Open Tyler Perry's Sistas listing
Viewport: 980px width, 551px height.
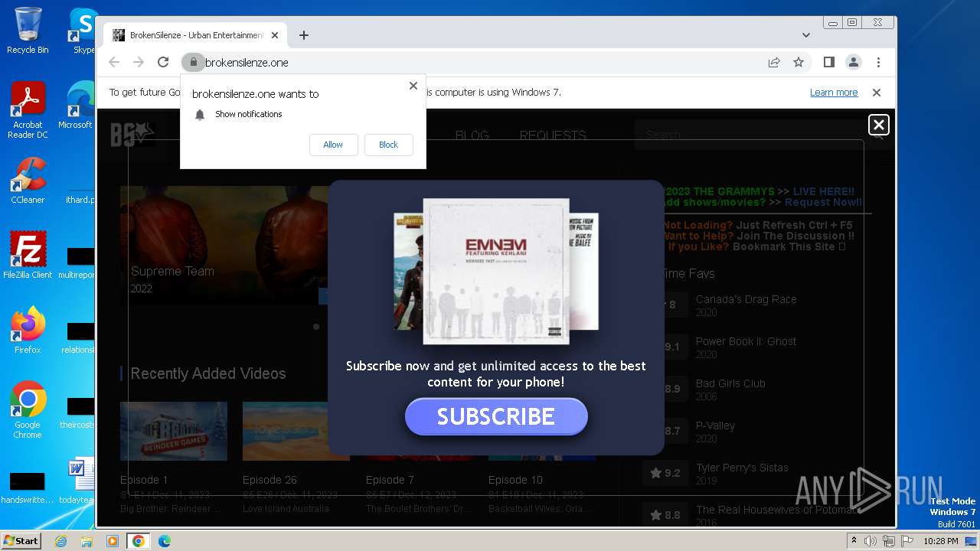tap(742, 468)
